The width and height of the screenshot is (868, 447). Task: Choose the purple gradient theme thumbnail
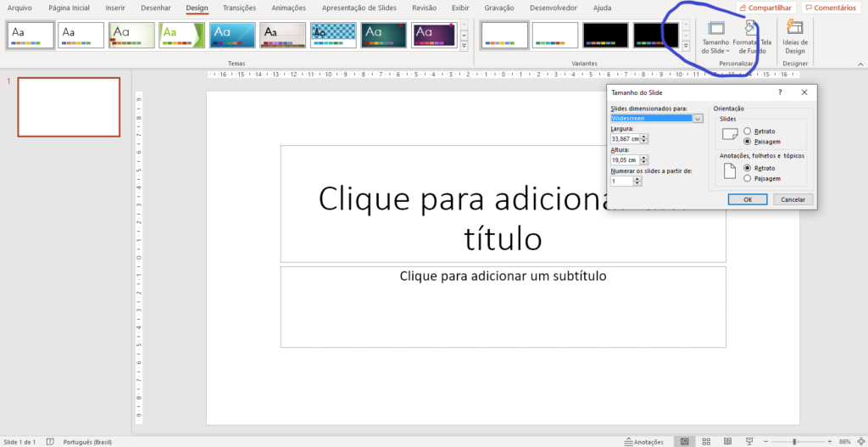(x=434, y=36)
